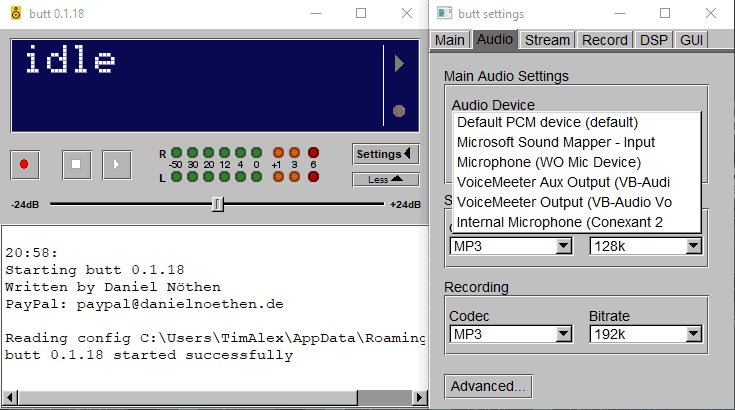Select Microphone (WO Mic Device)
735x410 pixels.
[x=577, y=162]
